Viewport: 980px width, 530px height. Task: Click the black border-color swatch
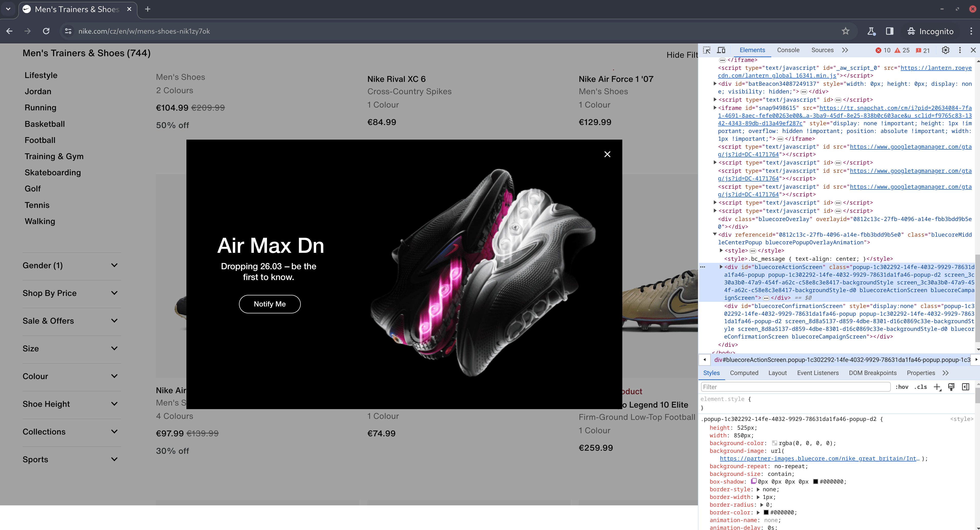(x=766, y=513)
